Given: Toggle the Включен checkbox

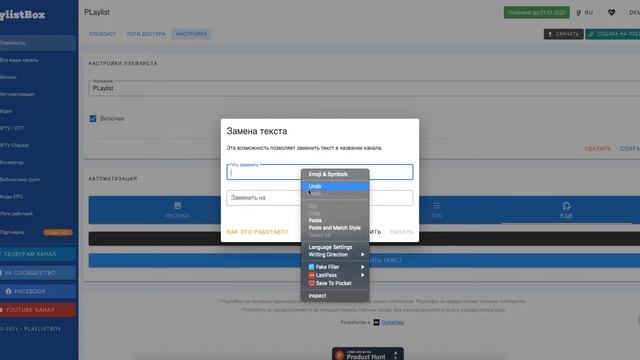Looking at the screenshot, I should tap(93, 119).
